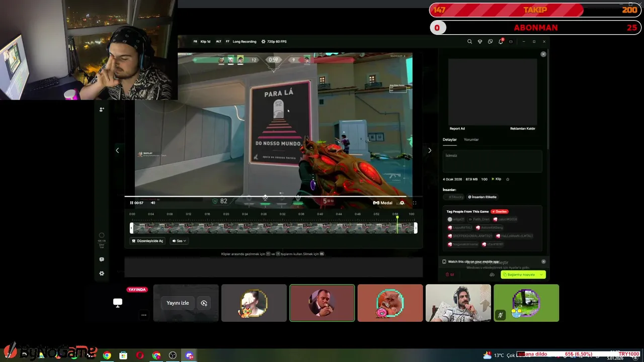Open the Ses audio dropdown
Screen dimensions: 644x362
click(x=179, y=241)
